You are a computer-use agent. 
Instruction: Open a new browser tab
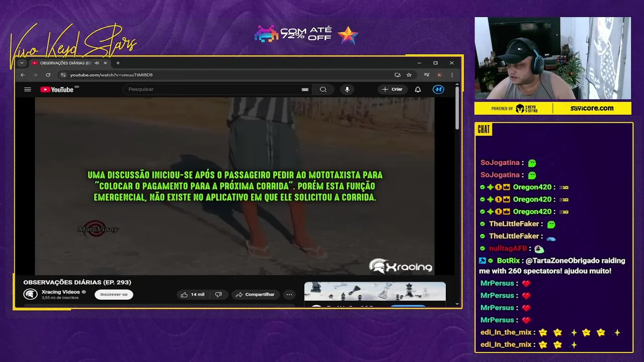pos(118,63)
